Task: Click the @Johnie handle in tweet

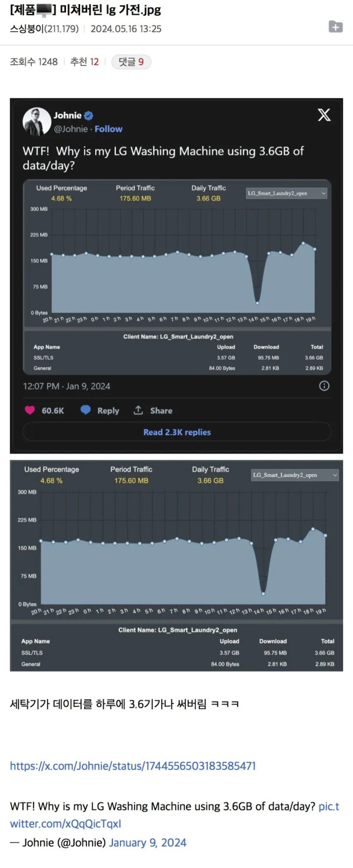Action: point(71,129)
